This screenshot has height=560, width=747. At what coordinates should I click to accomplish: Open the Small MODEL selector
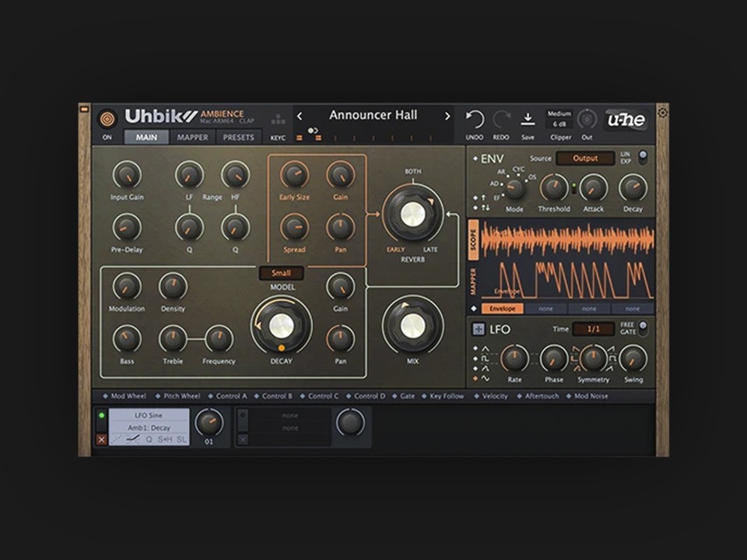[281, 273]
